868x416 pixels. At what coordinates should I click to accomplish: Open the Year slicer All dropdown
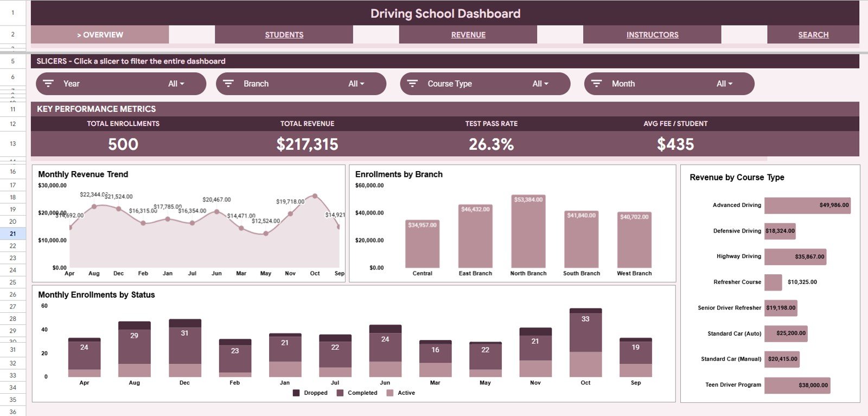point(176,84)
